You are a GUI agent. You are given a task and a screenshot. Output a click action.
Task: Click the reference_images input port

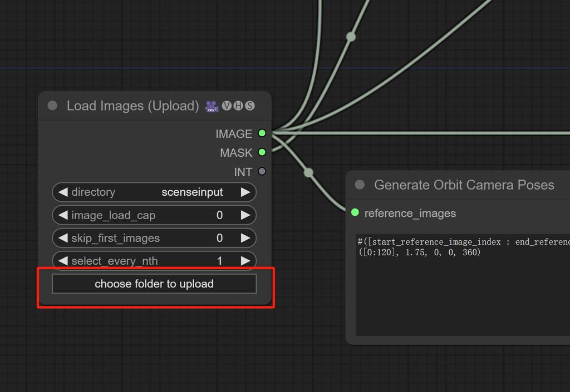[x=355, y=213]
